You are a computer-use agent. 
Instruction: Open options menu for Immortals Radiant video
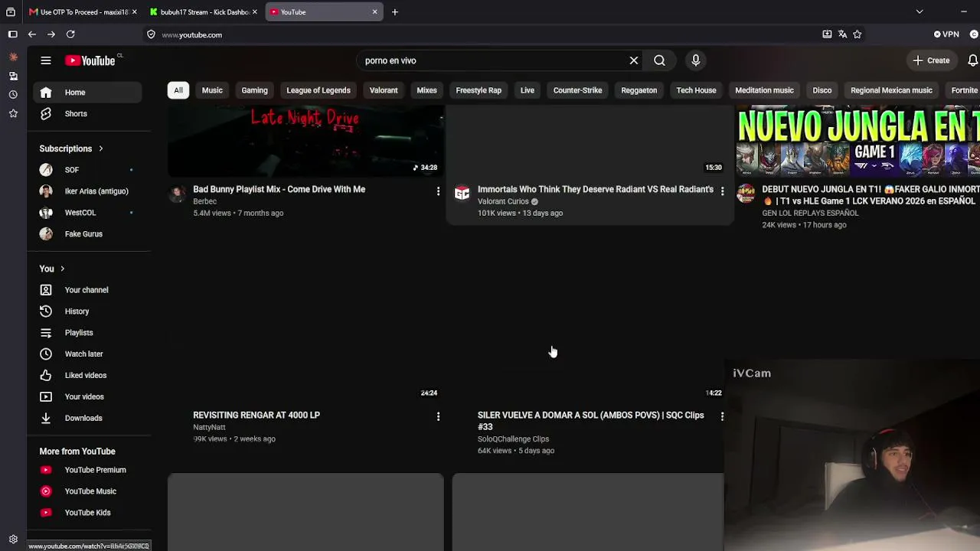coord(722,191)
